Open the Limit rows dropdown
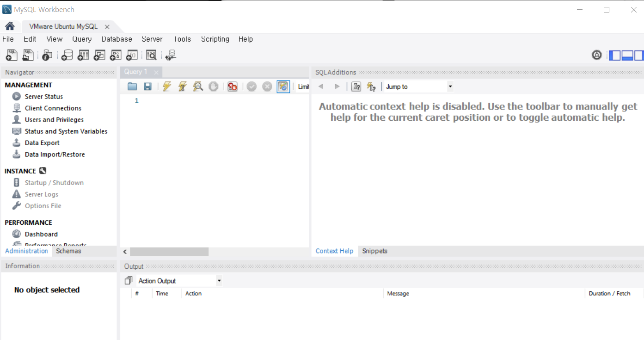644x340 pixels. (x=303, y=87)
